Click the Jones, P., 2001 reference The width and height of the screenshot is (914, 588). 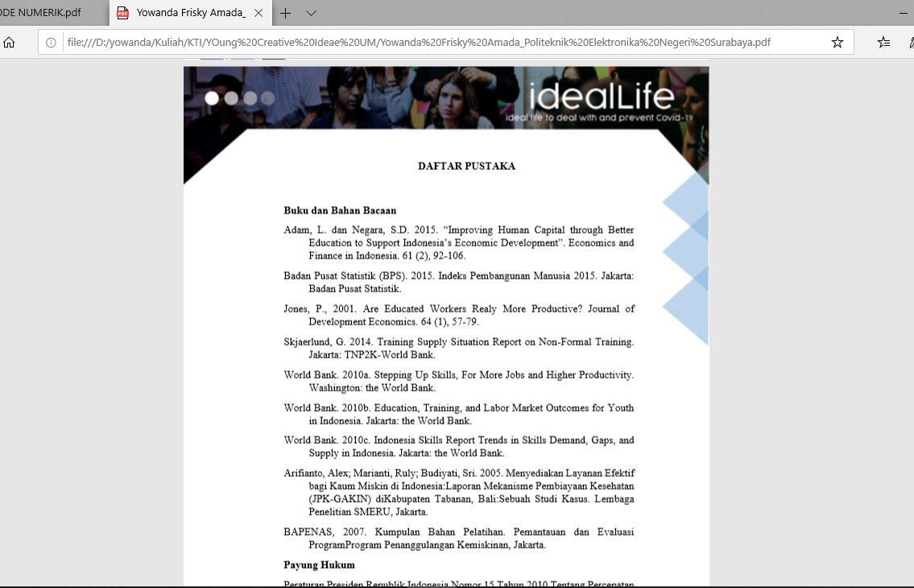[x=459, y=315]
